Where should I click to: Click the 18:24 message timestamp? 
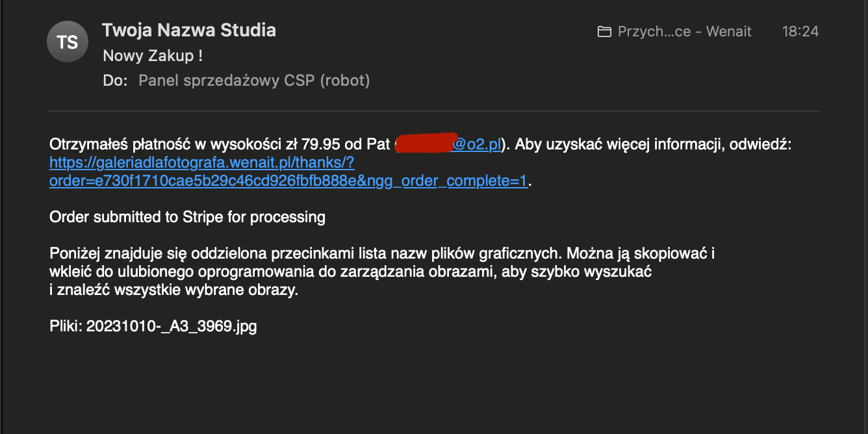pos(800,31)
